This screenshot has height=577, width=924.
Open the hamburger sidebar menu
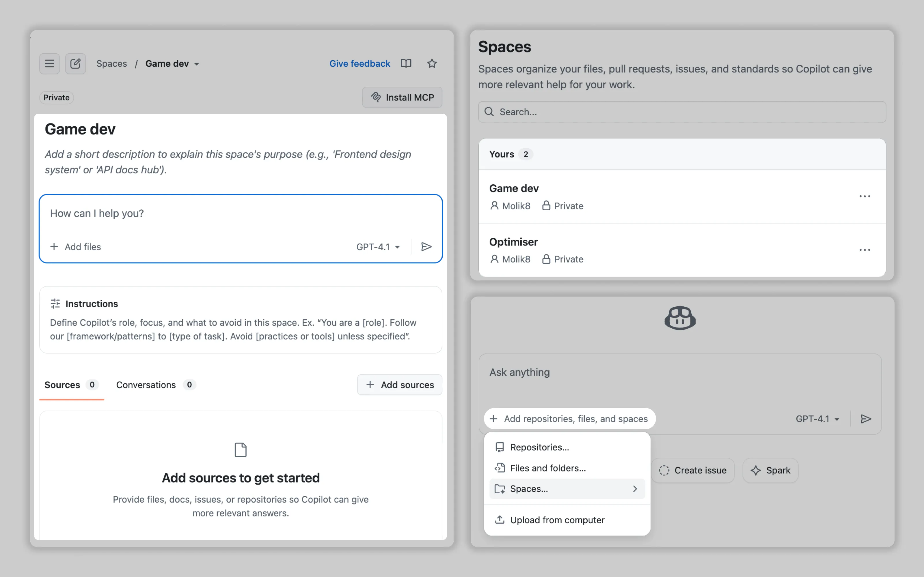pyautogui.click(x=49, y=63)
